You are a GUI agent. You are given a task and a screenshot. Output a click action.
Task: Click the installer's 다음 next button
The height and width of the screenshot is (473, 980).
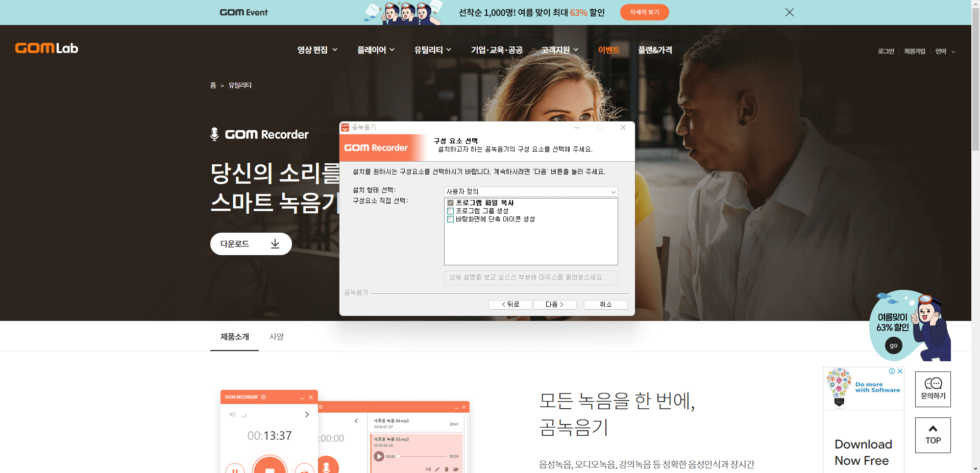tap(555, 304)
